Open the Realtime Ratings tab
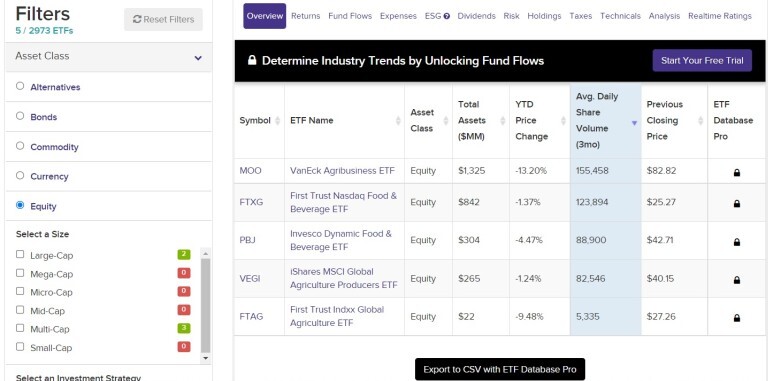Viewport: 773px width, 381px height. pos(720,16)
